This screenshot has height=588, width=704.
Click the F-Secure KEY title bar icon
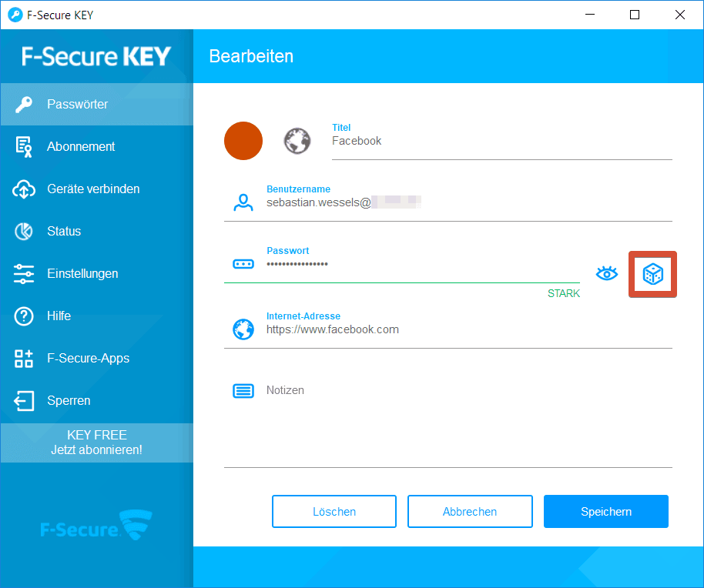[15, 15]
